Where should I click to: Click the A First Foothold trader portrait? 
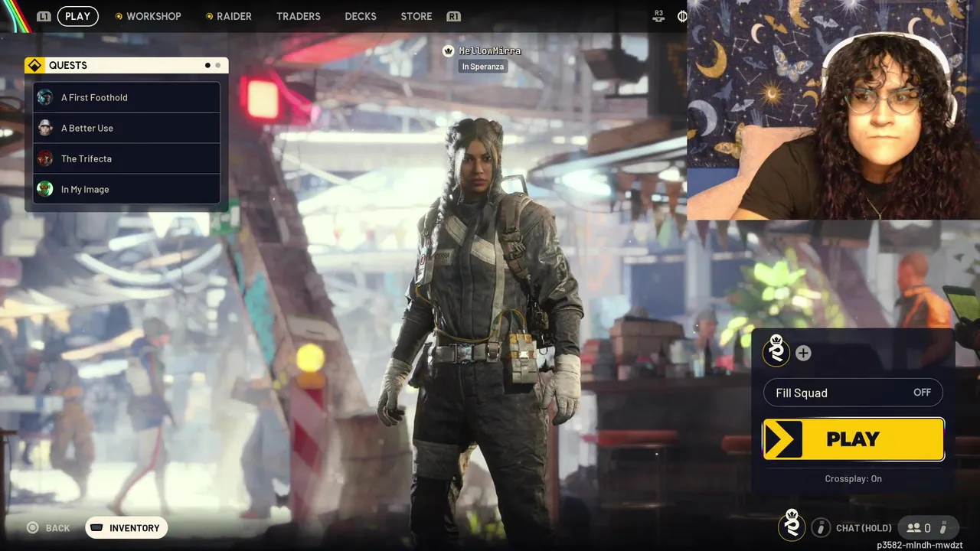[x=45, y=97]
